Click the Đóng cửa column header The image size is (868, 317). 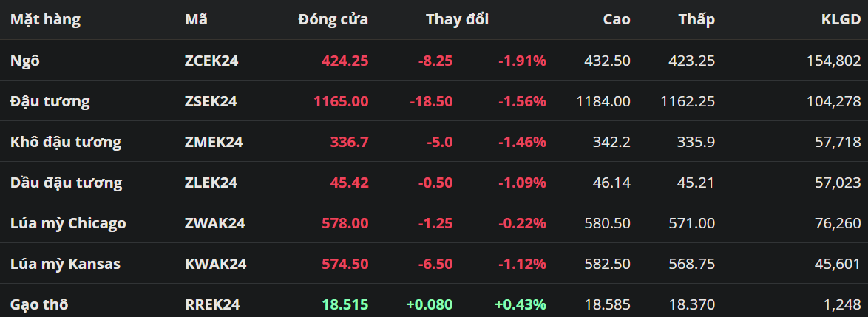point(333,20)
